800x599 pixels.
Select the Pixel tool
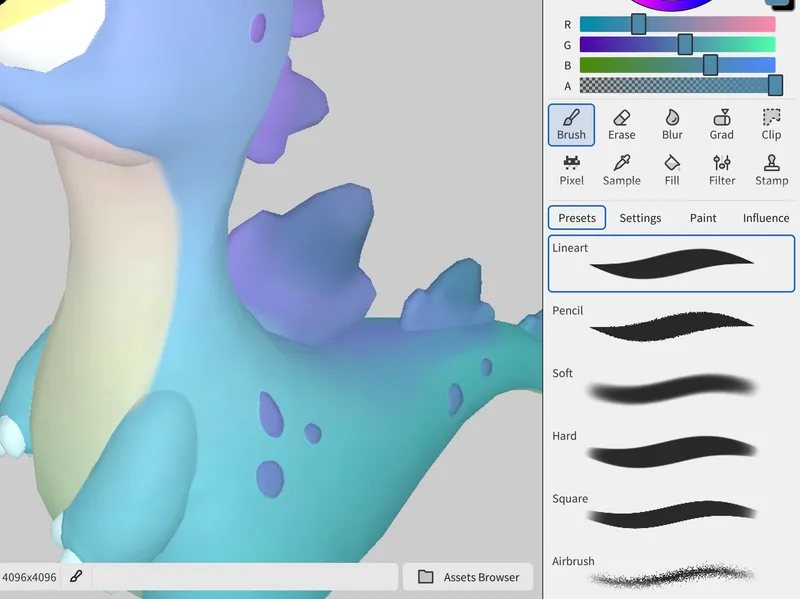point(571,171)
